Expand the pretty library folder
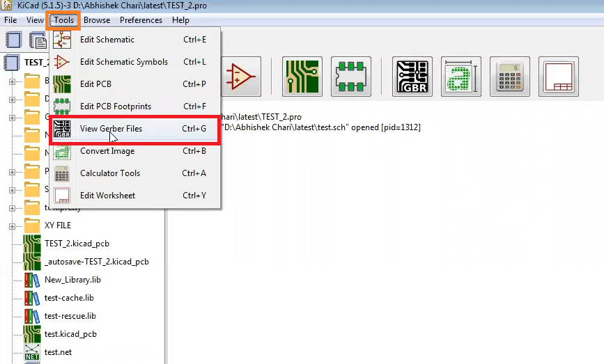This screenshot has height=364, width=604. pyautogui.click(x=12, y=208)
